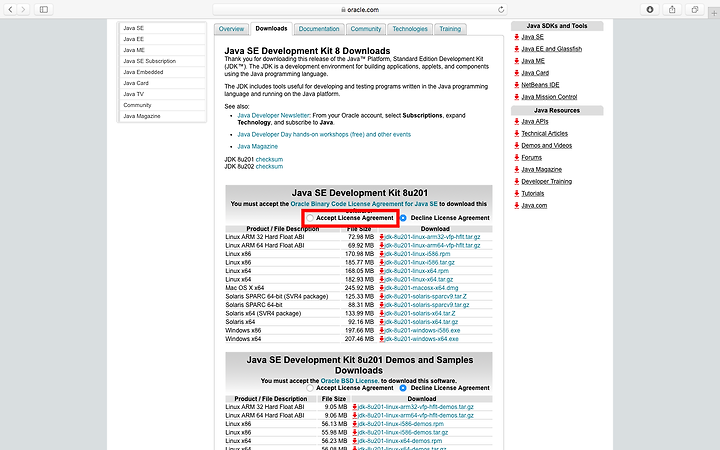Download jdk-8u201-windows-i586.exe

coord(422,330)
